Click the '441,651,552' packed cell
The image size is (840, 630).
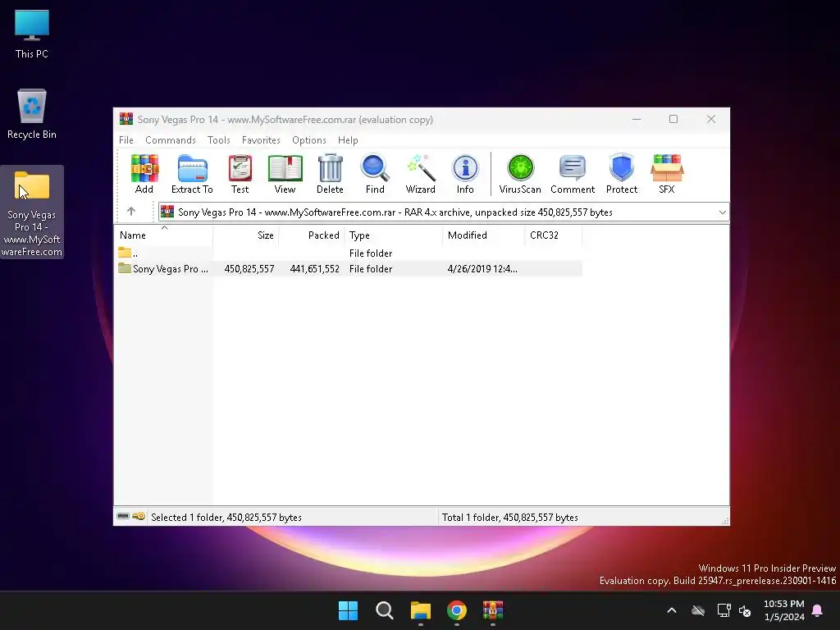(x=314, y=269)
